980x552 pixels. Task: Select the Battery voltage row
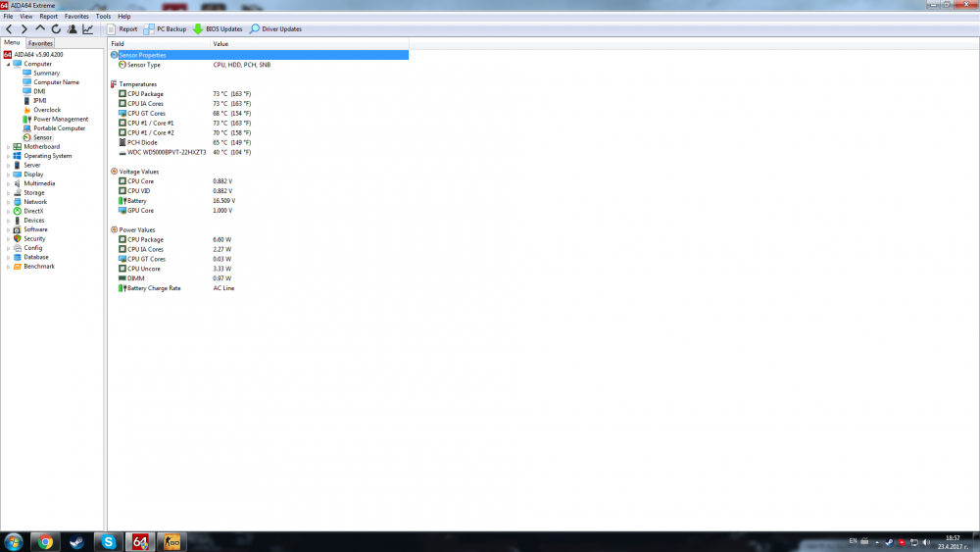[x=259, y=201]
